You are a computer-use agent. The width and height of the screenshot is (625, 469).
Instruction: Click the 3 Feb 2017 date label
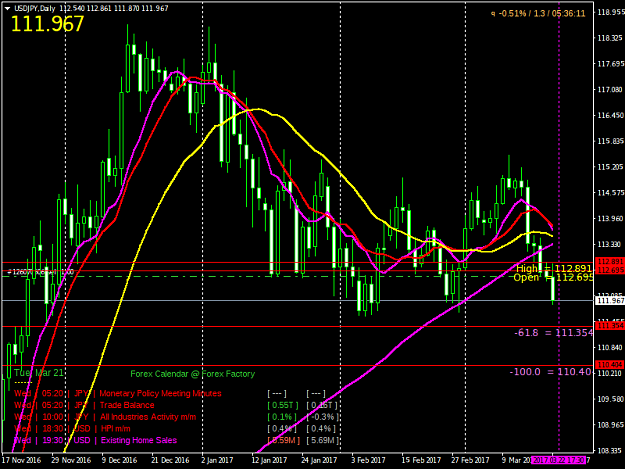[x=368, y=460]
